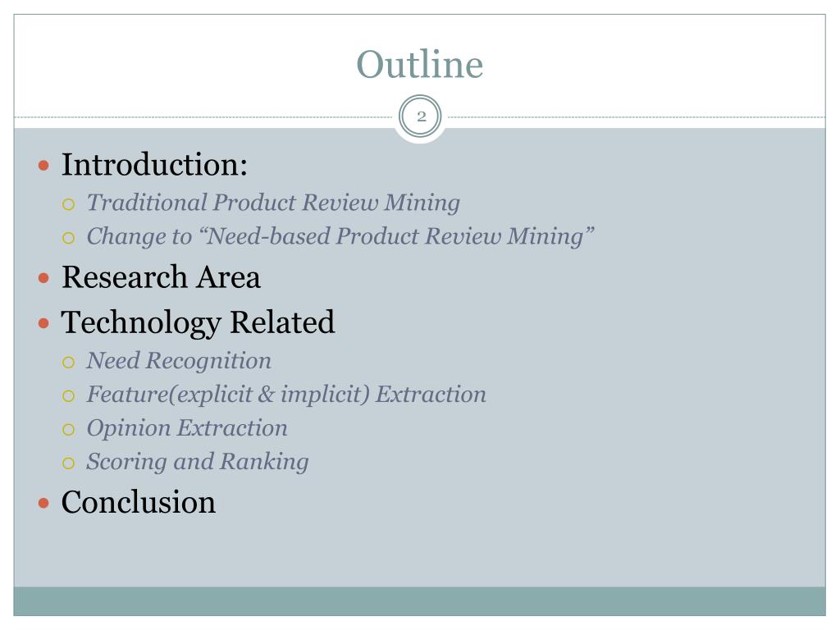
Task: Click Feature(explicit & implicit) Extraction text
Action: click(286, 395)
